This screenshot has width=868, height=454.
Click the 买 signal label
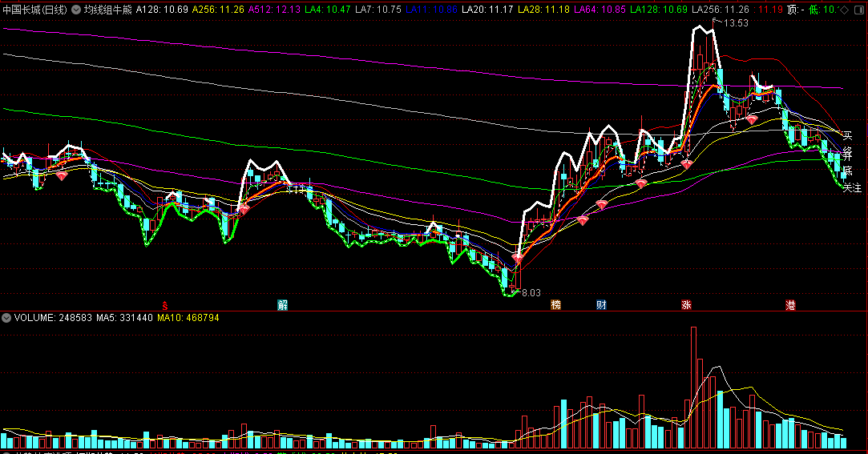pos(847,136)
